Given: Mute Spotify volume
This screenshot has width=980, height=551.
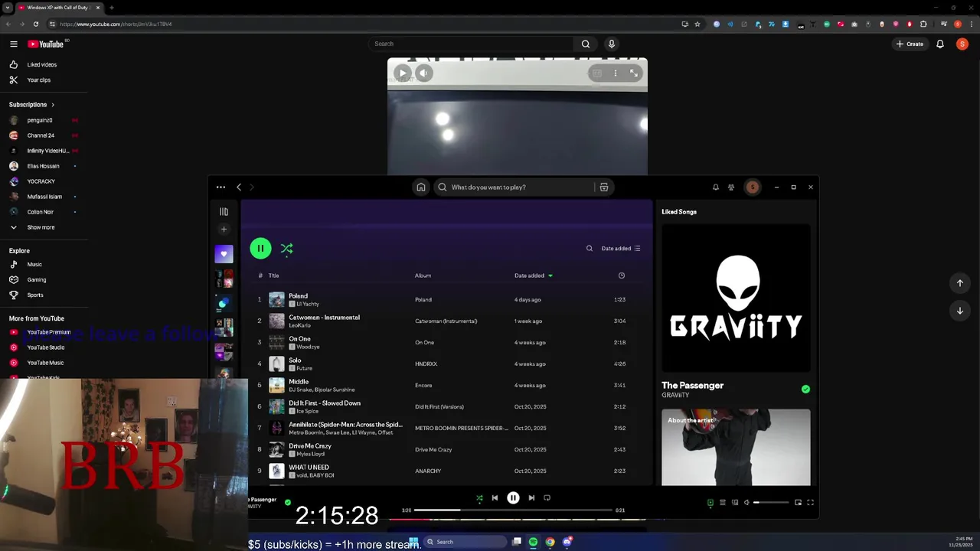Looking at the screenshot, I should pyautogui.click(x=746, y=502).
